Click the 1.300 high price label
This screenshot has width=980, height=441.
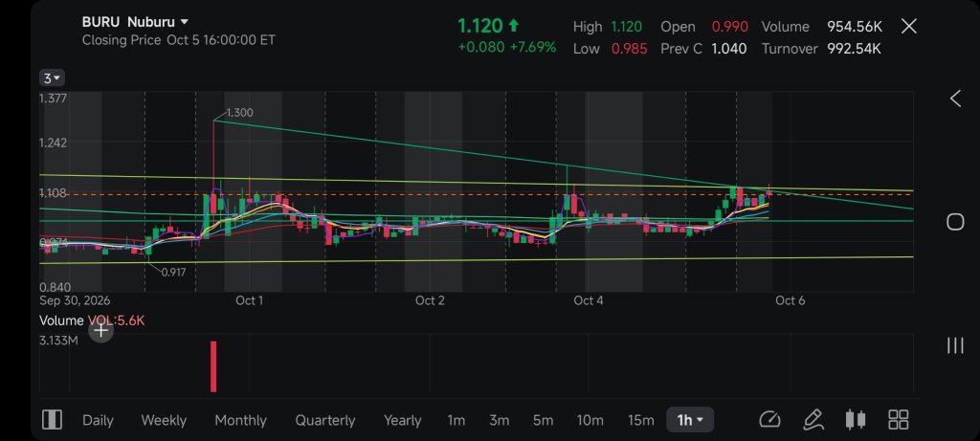(239, 113)
